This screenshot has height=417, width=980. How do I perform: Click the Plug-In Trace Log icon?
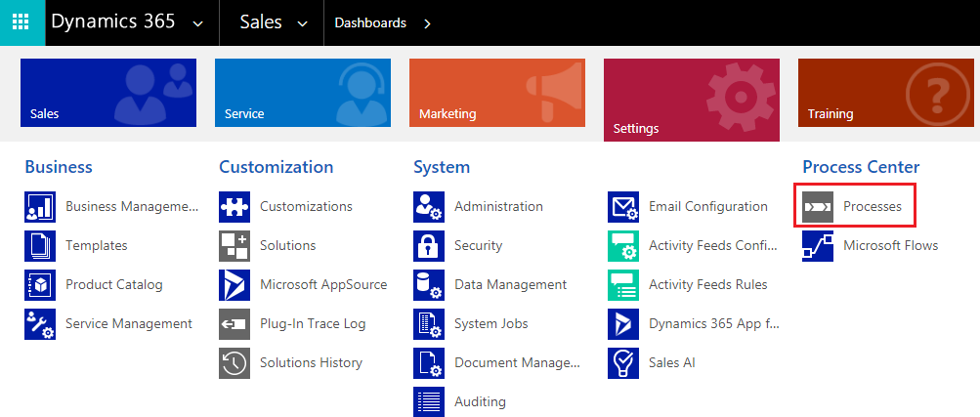pyautogui.click(x=234, y=324)
